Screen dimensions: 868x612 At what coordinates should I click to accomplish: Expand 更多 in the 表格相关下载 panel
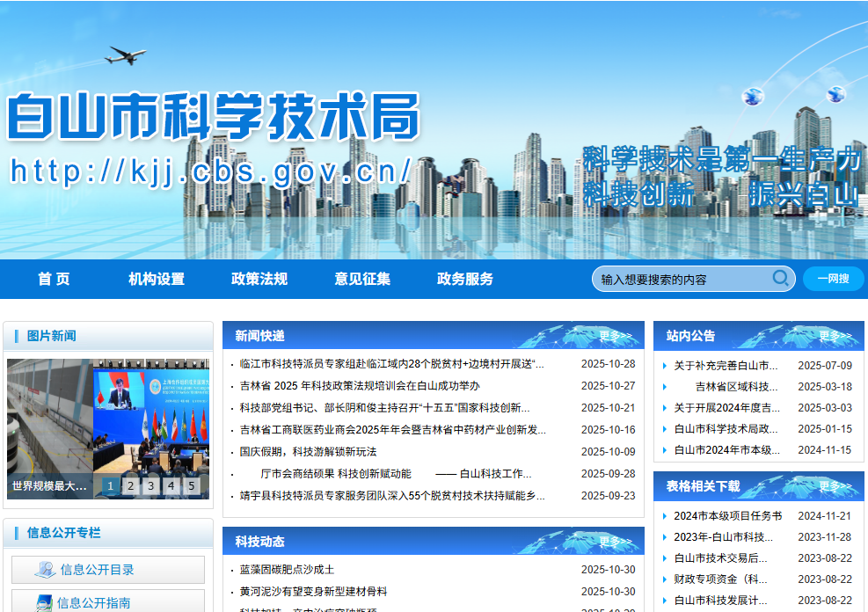[x=835, y=486]
